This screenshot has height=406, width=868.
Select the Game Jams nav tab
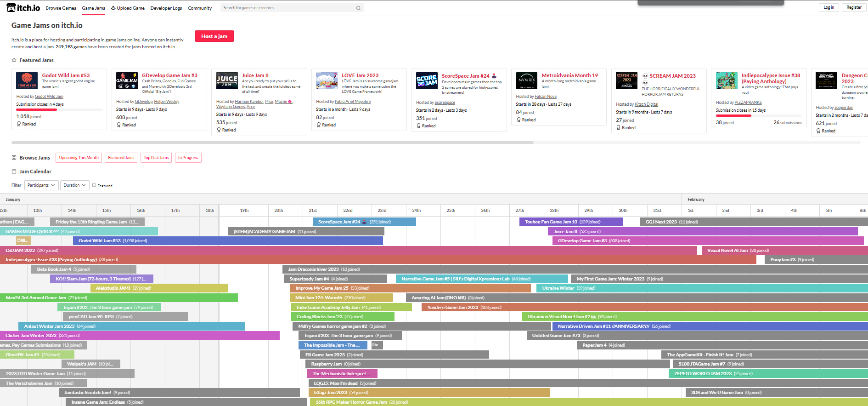[94, 8]
